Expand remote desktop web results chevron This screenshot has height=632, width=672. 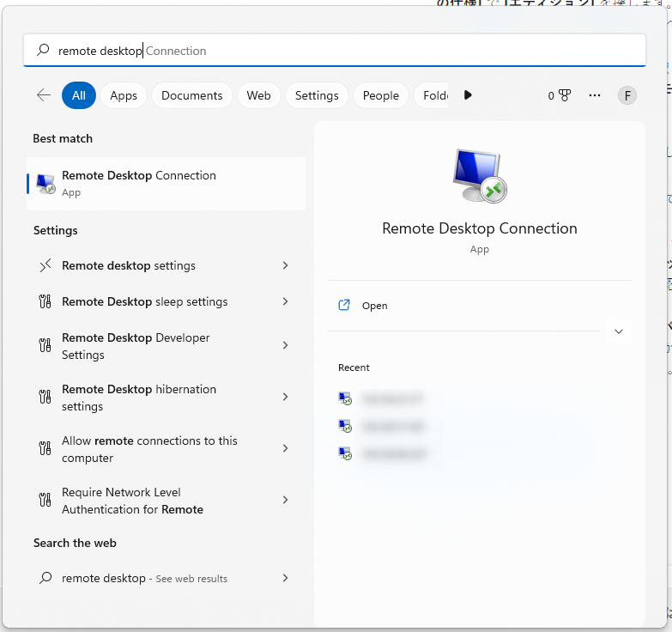(286, 578)
